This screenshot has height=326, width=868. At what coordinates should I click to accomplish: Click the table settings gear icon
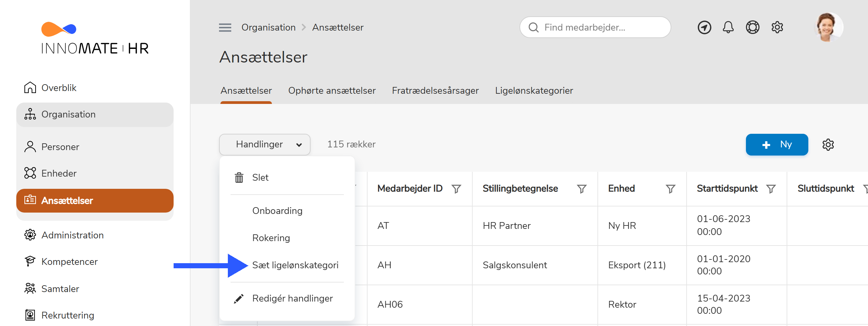828,145
